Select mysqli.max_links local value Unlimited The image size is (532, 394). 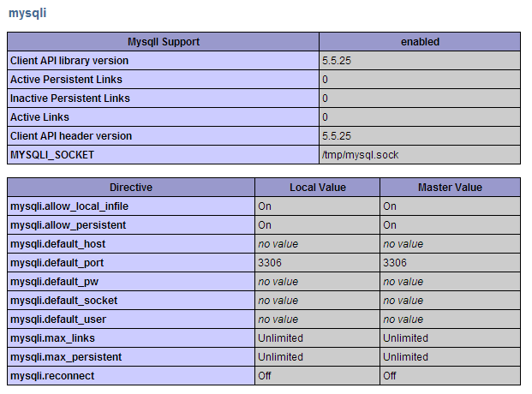point(280,338)
